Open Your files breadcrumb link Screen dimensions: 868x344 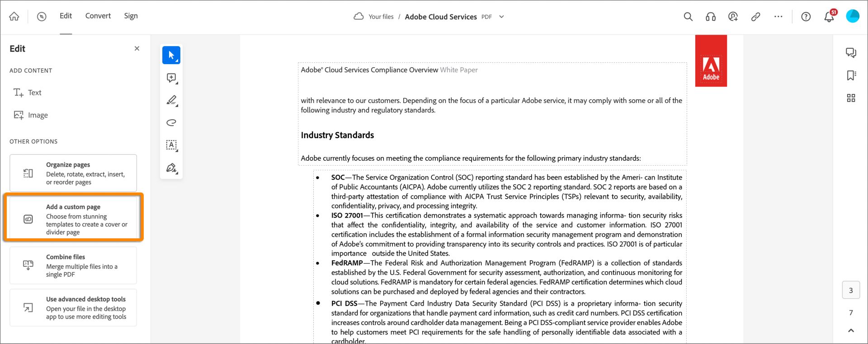pyautogui.click(x=381, y=17)
